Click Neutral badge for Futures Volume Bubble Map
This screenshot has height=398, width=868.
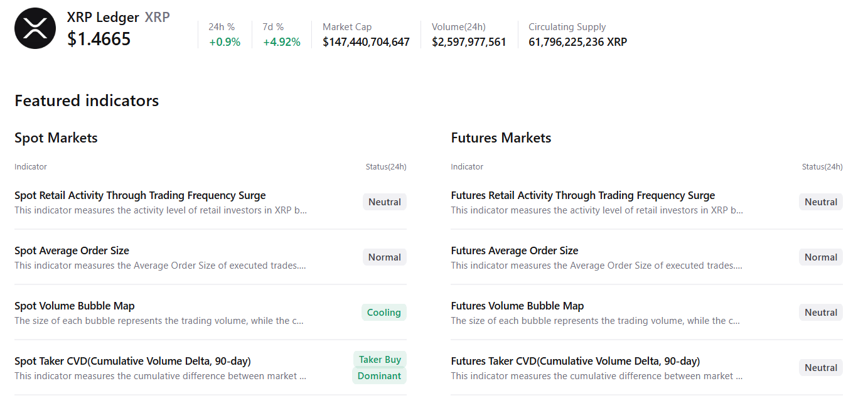coord(821,313)
